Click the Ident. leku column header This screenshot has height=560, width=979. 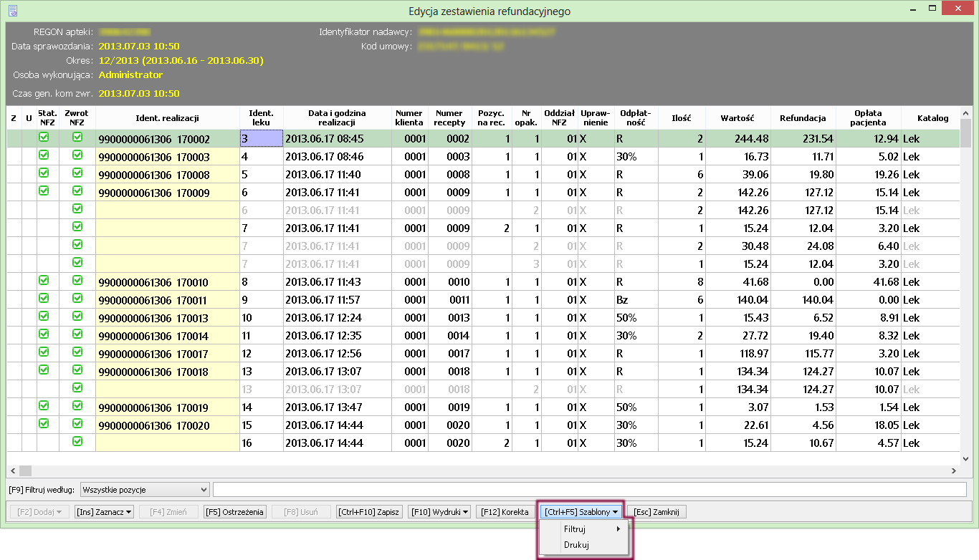tap(261, 118)
